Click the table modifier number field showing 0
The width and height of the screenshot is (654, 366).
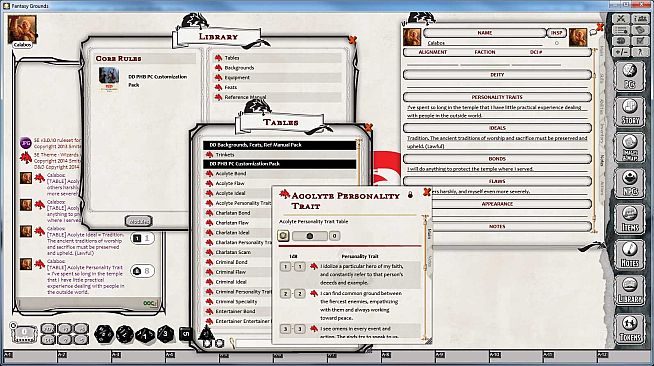click(x=334, y=236)
